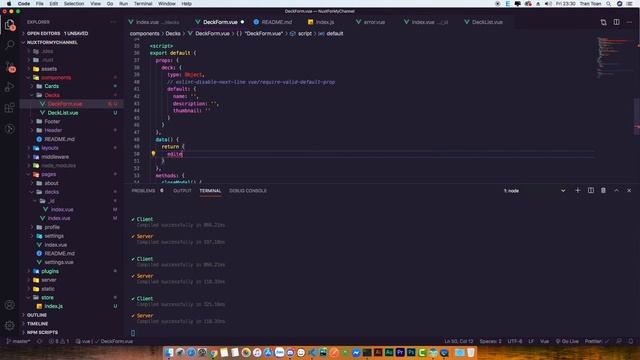The width and height of the screenshot is (640, 360).
Task: Switch to the OUTPUT panel tab
Action: coord(182,191)
